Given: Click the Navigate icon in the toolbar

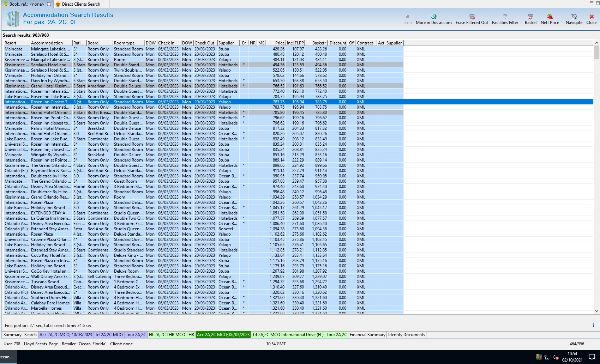Looking at the screenshot, I should [574, 17].
